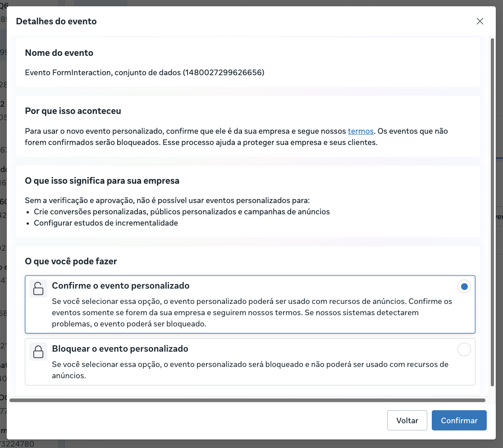Select the Confirme o evento personalizado radio button
Screen dimensions: 503x448
[464, 286]
